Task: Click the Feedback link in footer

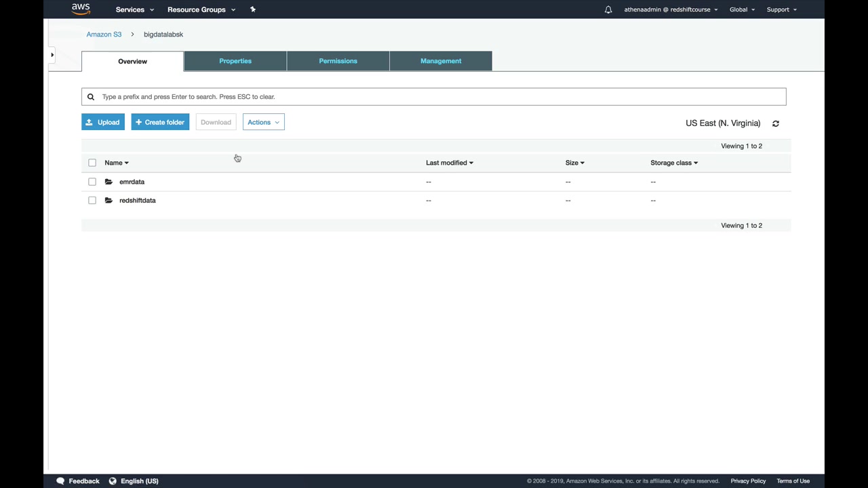Action: [84, 481]
